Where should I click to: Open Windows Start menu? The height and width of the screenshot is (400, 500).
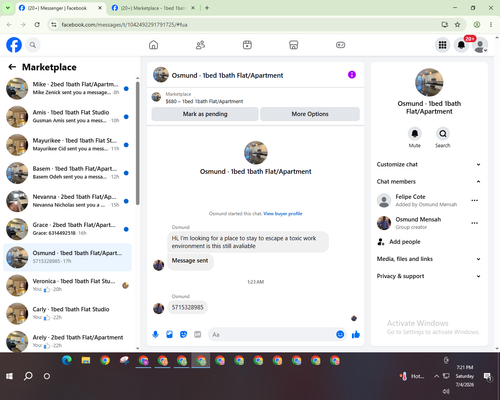tap(9, 376)
